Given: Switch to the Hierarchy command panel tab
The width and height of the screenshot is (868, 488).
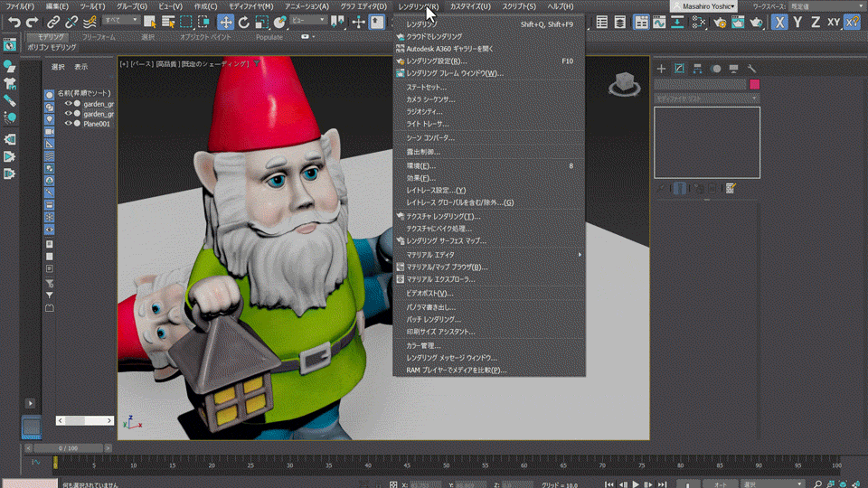Looking at the screenshot, I should pyautogui.click(x=697, y=69).
